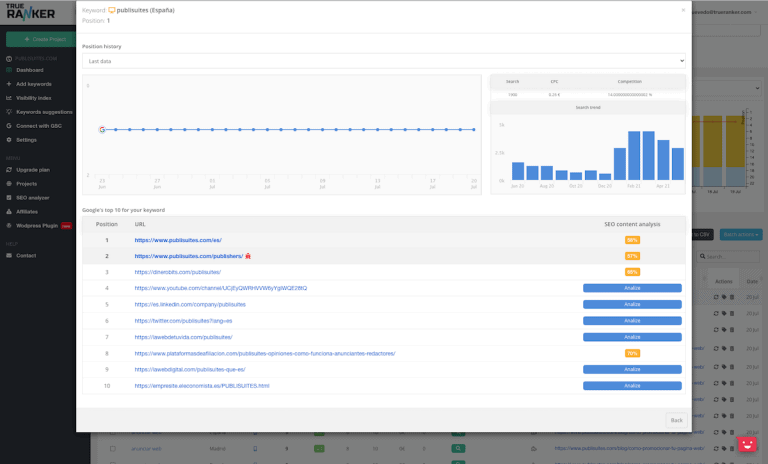Click Analize for the empresite.eleconomista row

point(632,386)
